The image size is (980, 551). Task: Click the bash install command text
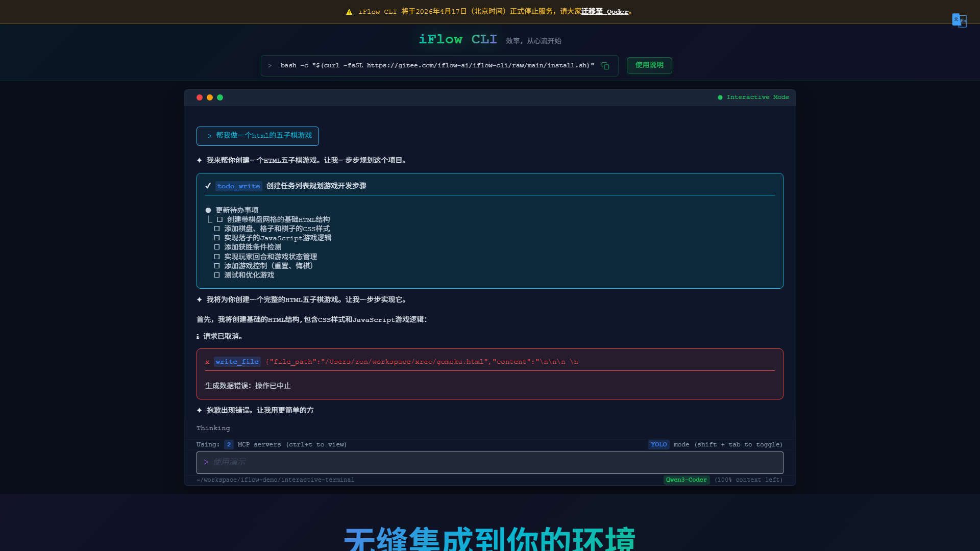tap(437, 66)
